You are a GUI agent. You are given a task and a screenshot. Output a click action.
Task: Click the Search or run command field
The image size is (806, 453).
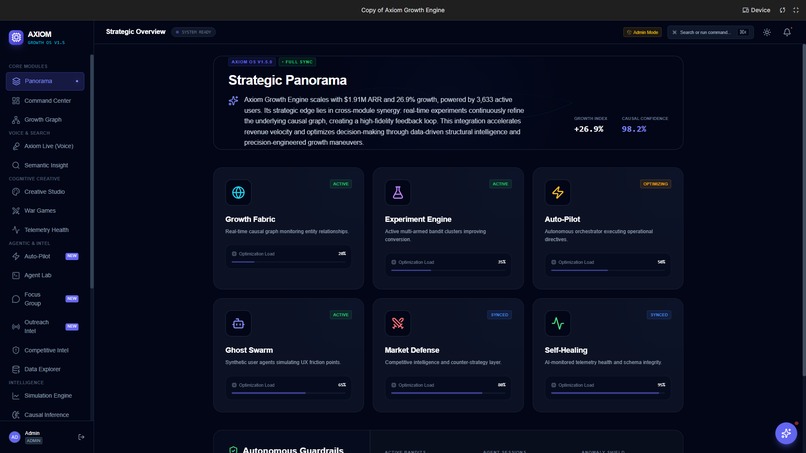(710, 32)
